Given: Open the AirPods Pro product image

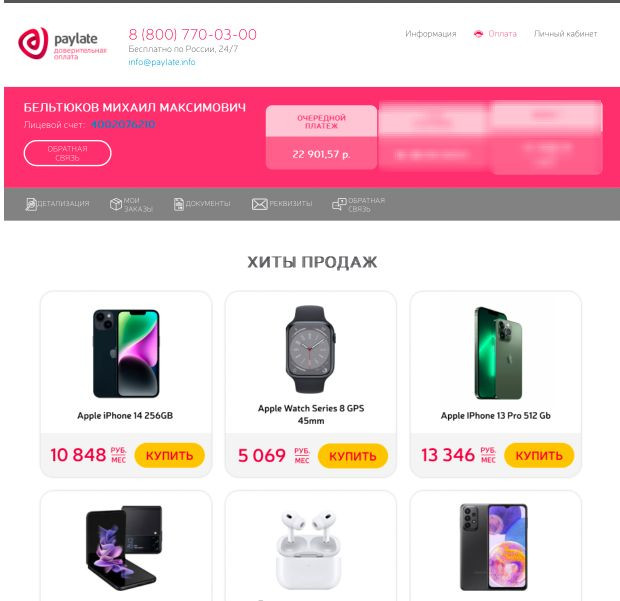Looking at the screenshot, I should click(x=309, y=550).
